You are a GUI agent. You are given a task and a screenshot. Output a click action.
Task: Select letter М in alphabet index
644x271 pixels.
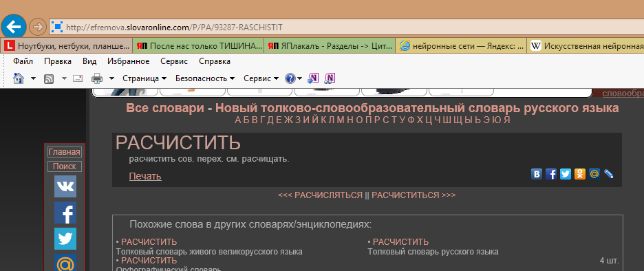(340, 120)
